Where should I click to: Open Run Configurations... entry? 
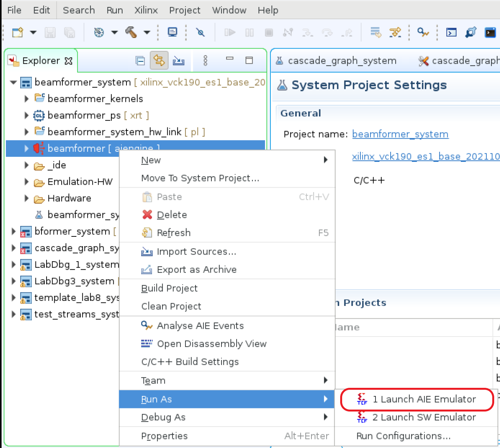(x=416, y=436)
